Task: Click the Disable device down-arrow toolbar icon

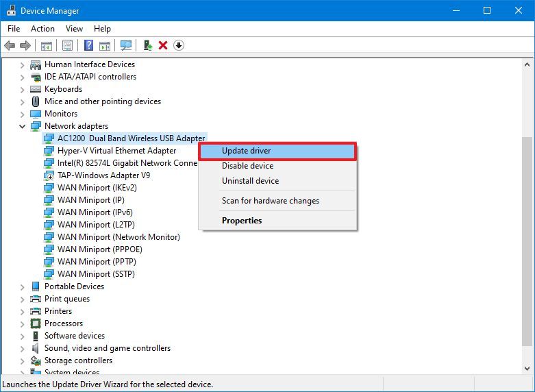Action: 178,45
